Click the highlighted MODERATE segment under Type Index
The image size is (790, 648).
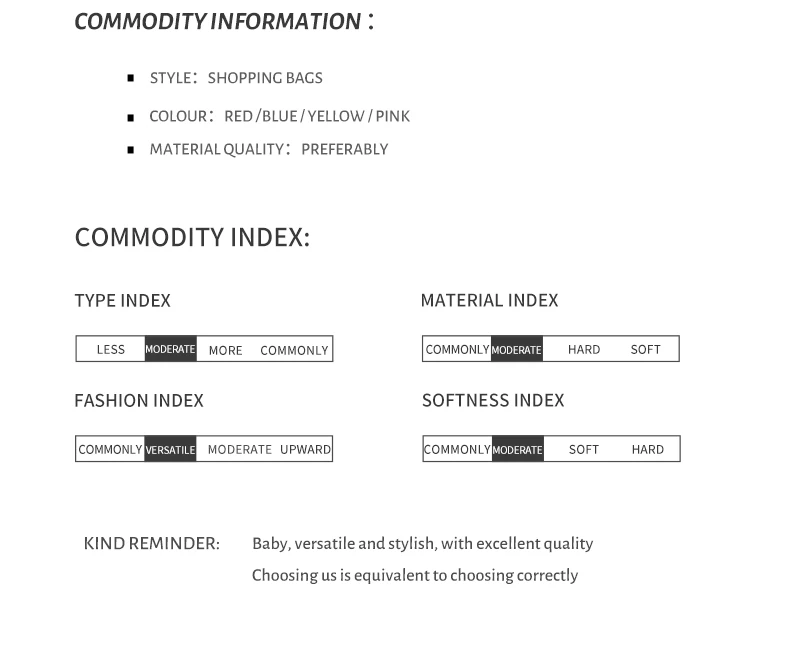pyautogui.click(x=170, y=349)
